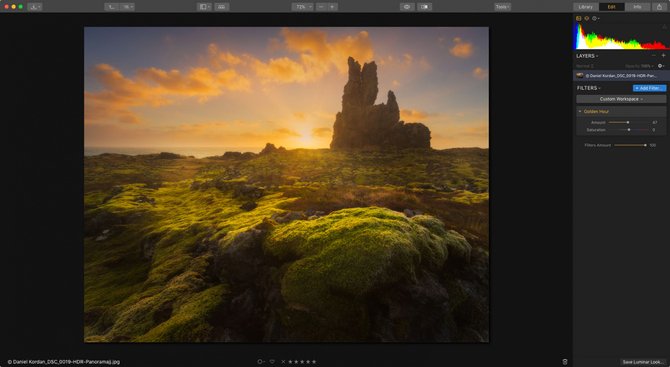This screenshot has height=367, width=670.
Task: Collapse the FILTERS section header
Action: pyautogui.click(x=589, y=88)
